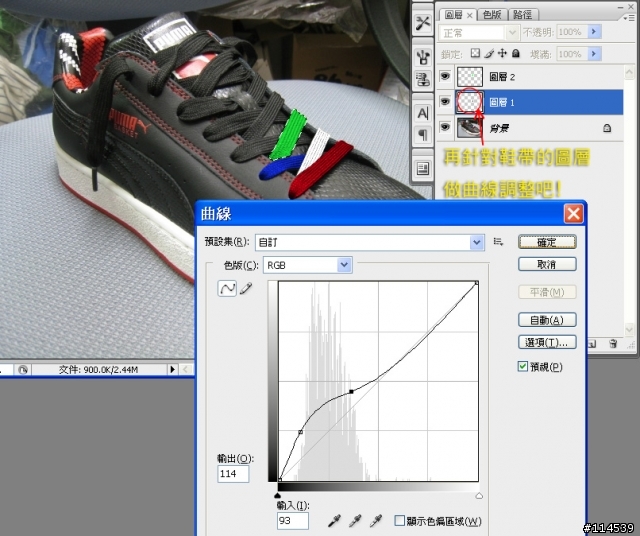Switch to the 路徑 paths tab
The width and height of the screenshot is (640, 536).
click(x=522, y=14)
